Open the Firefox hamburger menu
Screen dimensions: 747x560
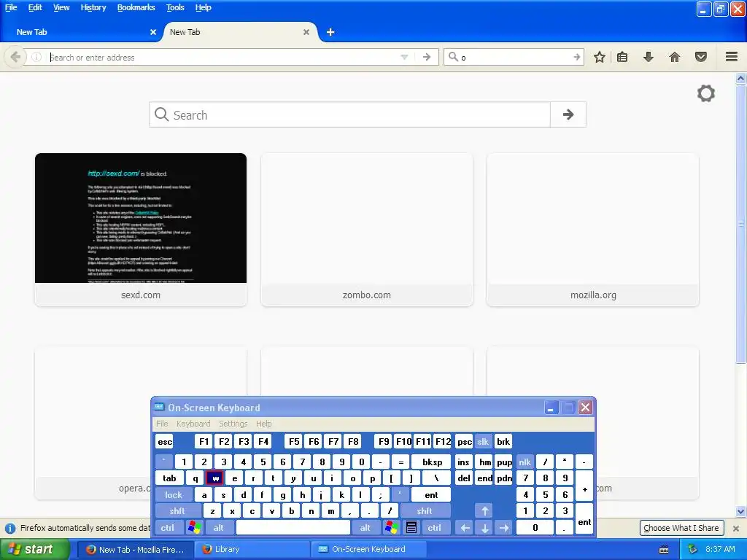click(732, 57)
